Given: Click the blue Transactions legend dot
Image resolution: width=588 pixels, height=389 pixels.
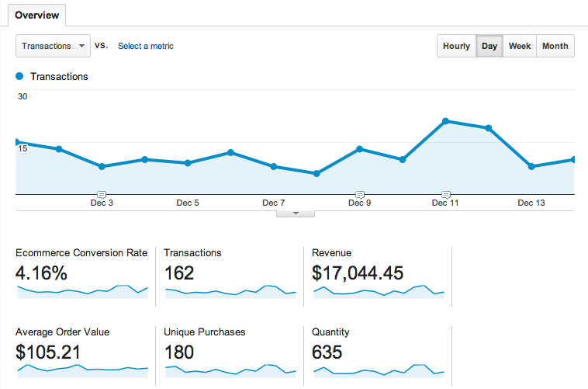Looking at the screenshot, I should [x=20, y=77].
